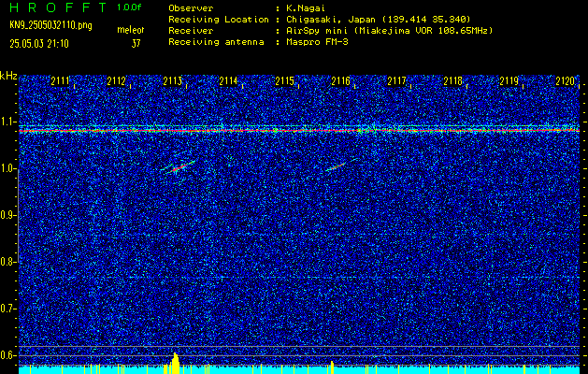This screenshot has height=374, width=588.
Task: Click the 0.8 frequency axis label
Action: point(7,262)
